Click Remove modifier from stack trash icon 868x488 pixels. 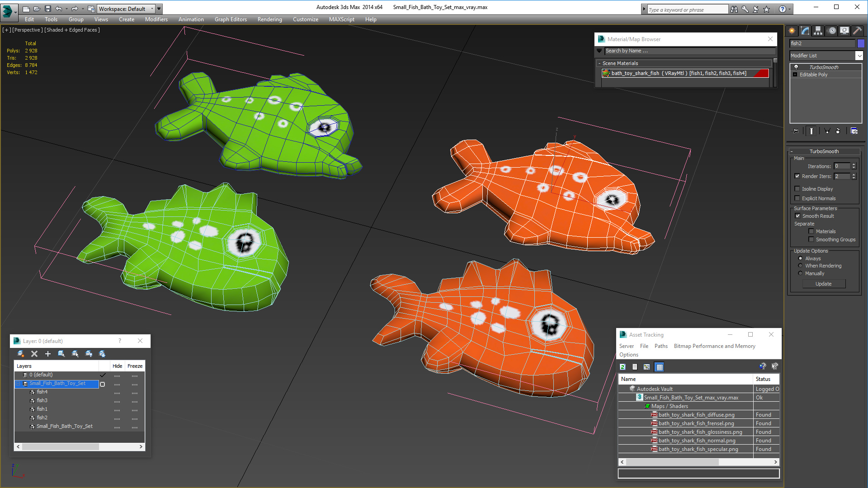(x=838, y=131)
